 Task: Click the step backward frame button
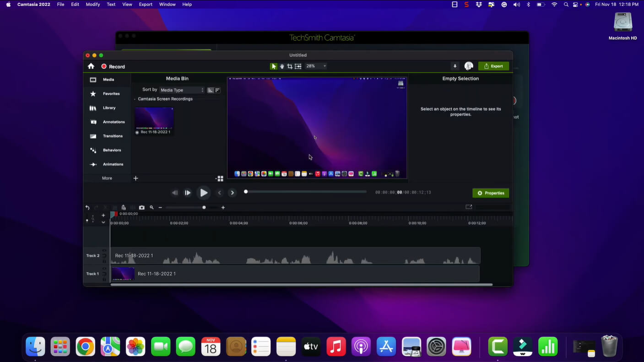point(174,193)
